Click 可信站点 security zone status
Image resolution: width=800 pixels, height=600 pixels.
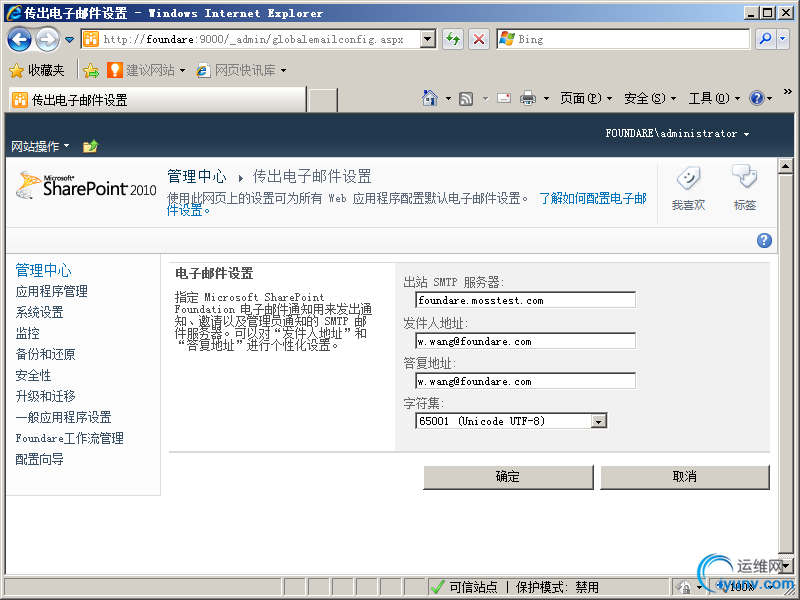pos(473,587)
